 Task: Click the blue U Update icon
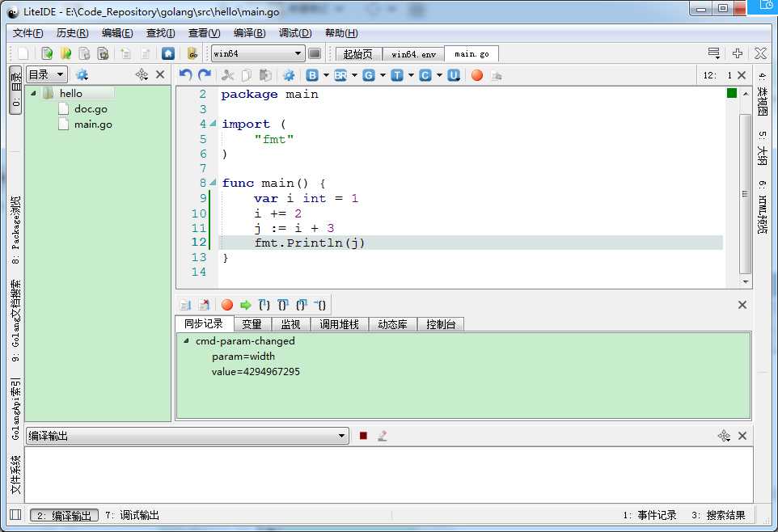coord(454,75)
